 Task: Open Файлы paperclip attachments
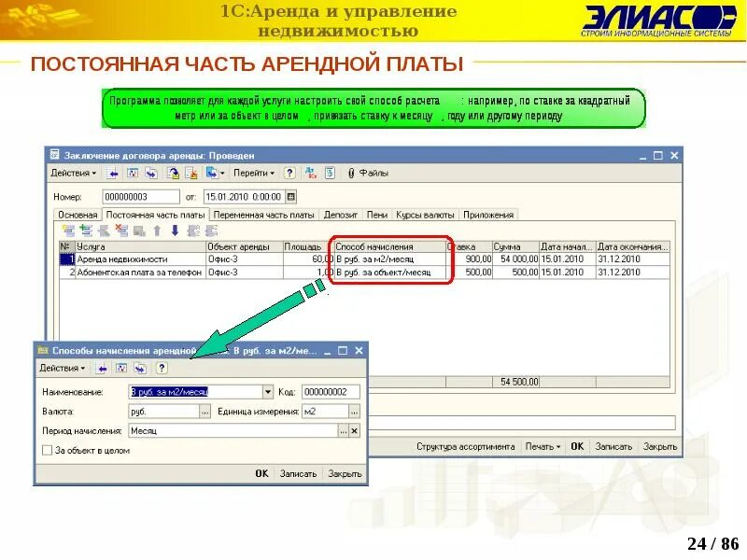point(368,174)
